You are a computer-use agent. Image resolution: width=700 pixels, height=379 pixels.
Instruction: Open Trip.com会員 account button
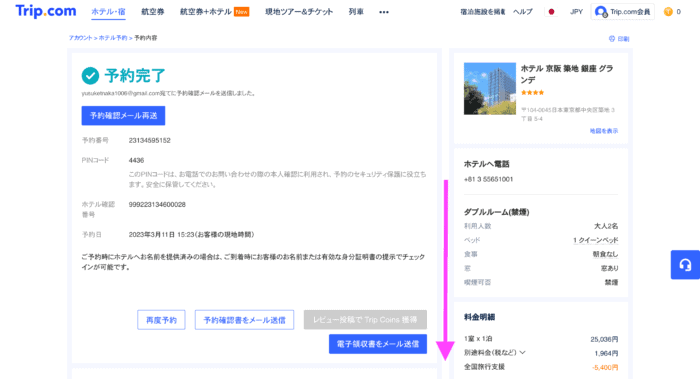coord(623,12)
